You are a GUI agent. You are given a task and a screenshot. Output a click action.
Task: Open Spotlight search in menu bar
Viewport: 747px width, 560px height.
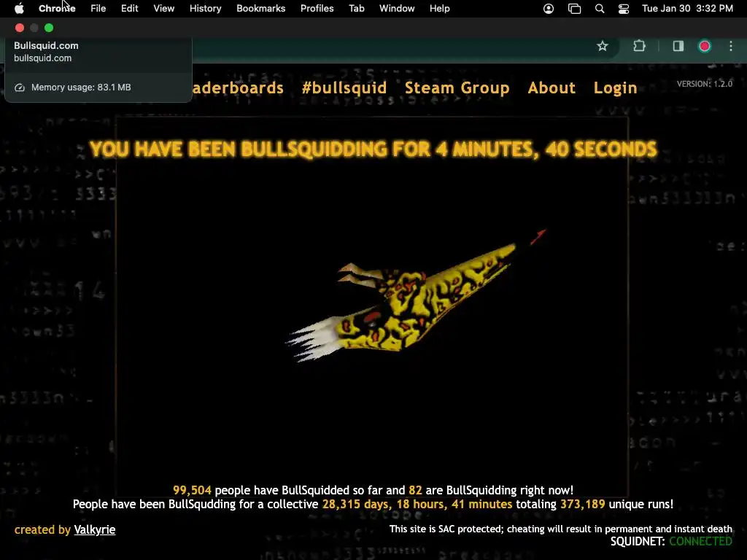tap(600, 9)
